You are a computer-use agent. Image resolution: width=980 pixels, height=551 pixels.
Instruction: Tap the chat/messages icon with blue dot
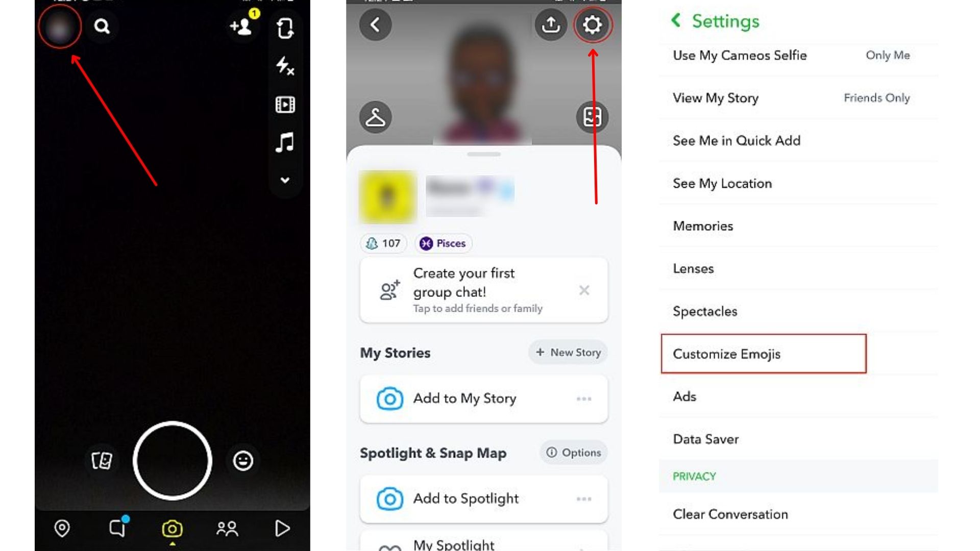[117, 529]
